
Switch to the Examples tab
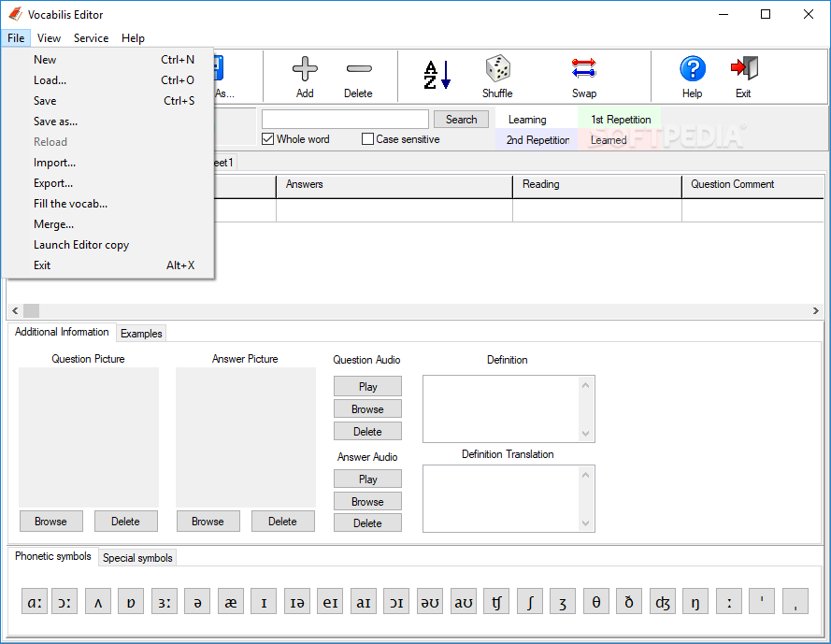tap(141, 334)
